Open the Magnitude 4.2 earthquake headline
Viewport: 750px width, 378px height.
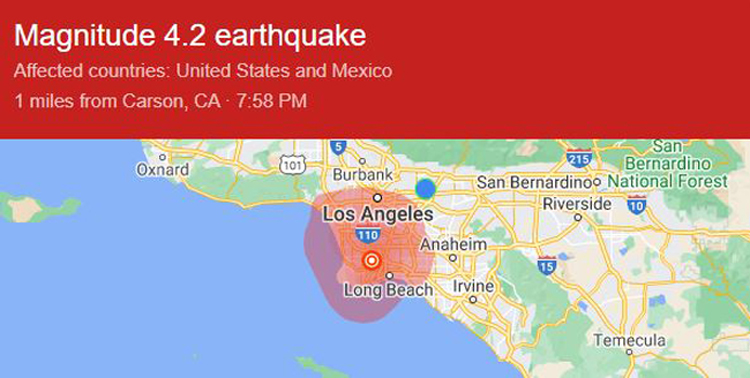point(190,36)
